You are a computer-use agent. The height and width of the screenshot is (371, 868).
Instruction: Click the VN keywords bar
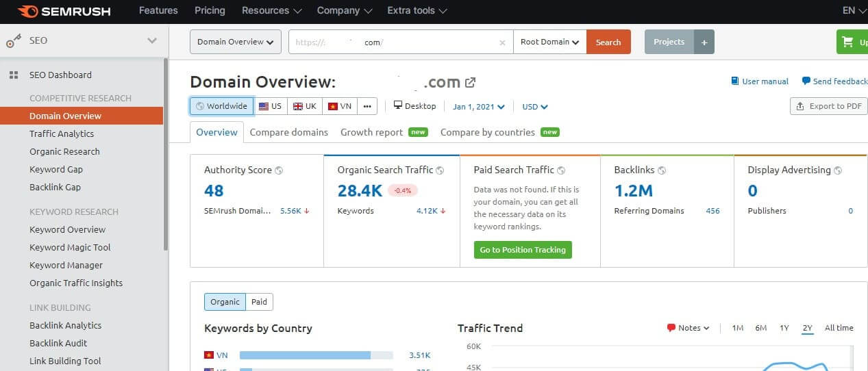pos(317,355)
